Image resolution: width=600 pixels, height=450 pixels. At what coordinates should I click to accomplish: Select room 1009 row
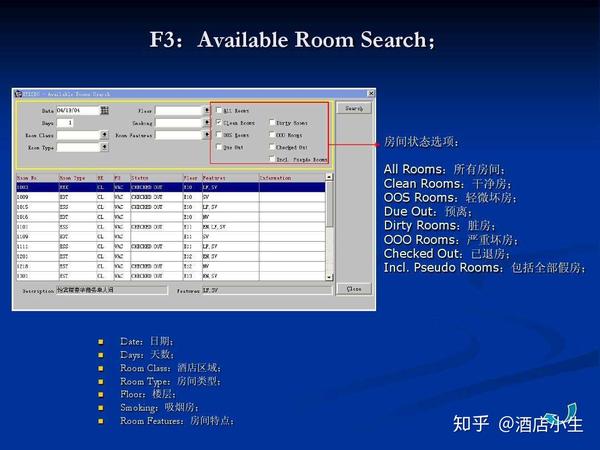coord(171,197)
